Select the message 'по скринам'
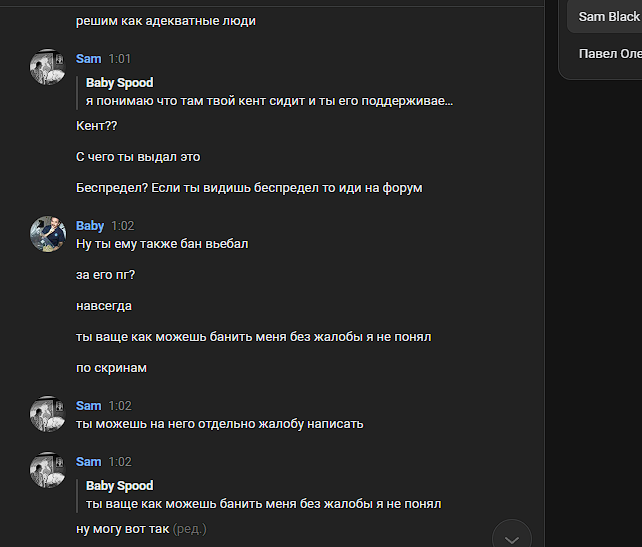This screenshot has width=642, height=547. (111, 368)
